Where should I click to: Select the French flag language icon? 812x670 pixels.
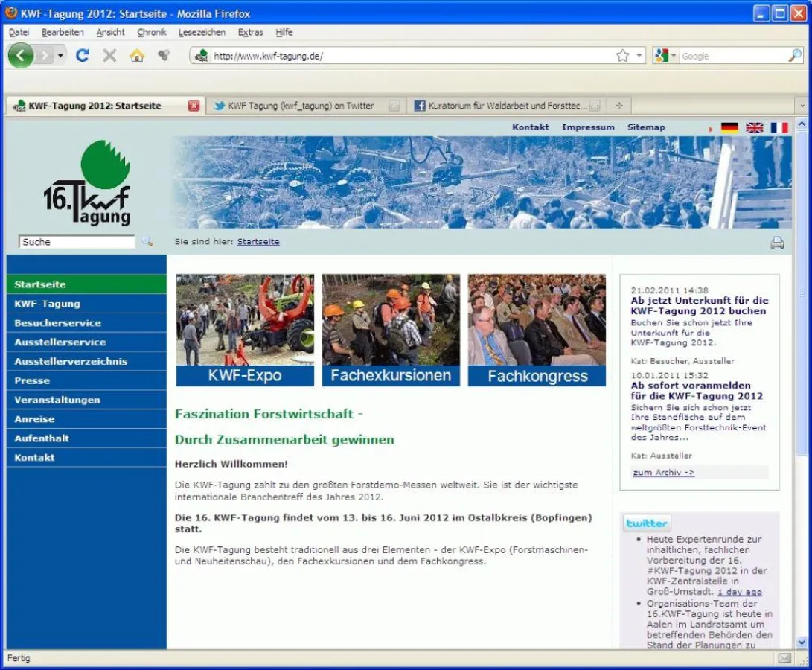pos(780,127)
